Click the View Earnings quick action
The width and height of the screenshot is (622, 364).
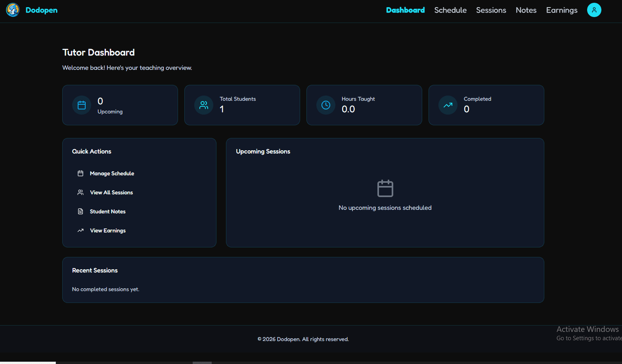[139, 230]
